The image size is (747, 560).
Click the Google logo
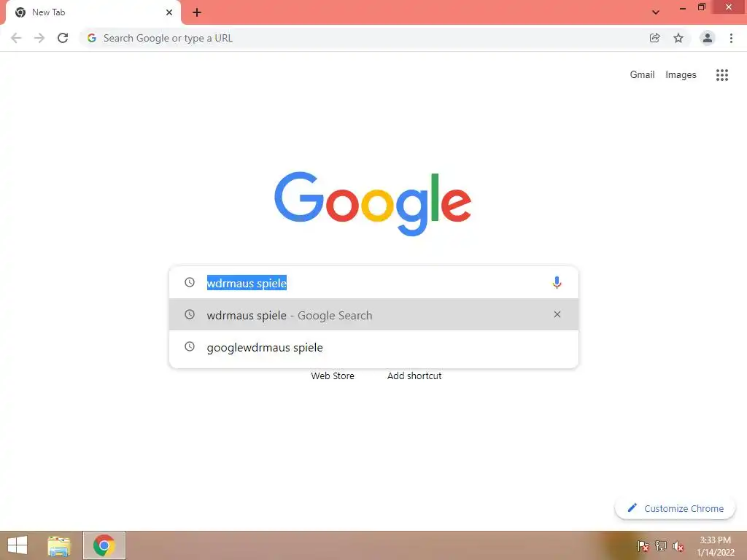click(x=373, y=203)
